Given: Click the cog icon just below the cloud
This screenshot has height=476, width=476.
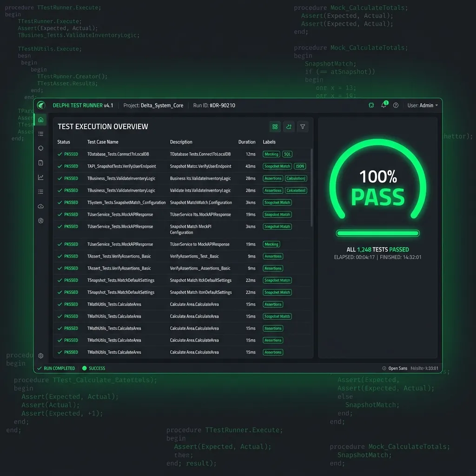Looking at the screenshot, I should tap(41, 221).
